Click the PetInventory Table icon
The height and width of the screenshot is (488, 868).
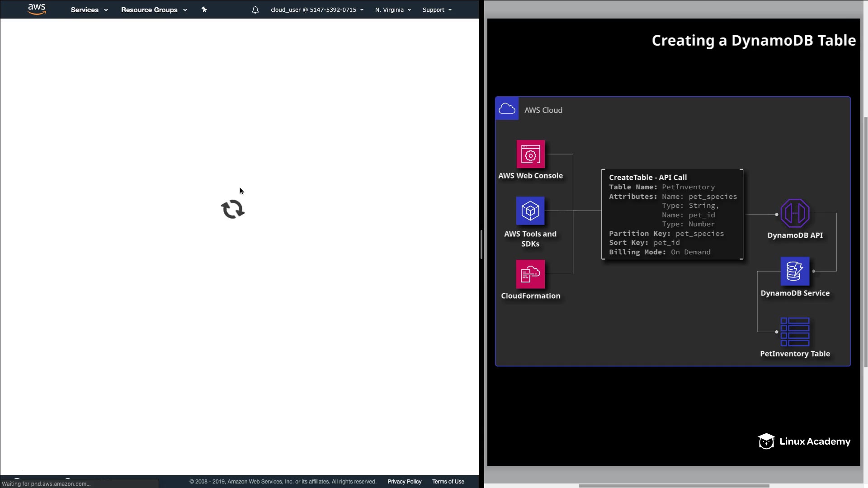coord(795,332)
